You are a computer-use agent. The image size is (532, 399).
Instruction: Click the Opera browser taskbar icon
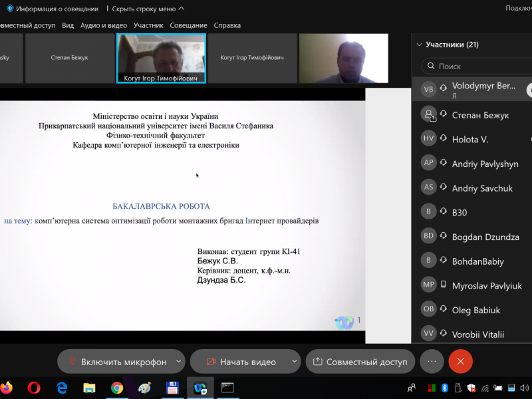(x=34, y=388)
